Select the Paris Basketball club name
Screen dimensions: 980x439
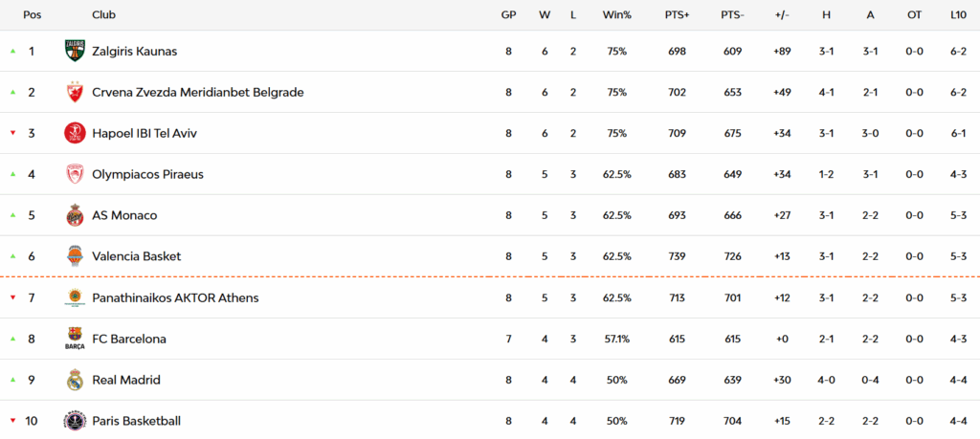pos(136,421)
